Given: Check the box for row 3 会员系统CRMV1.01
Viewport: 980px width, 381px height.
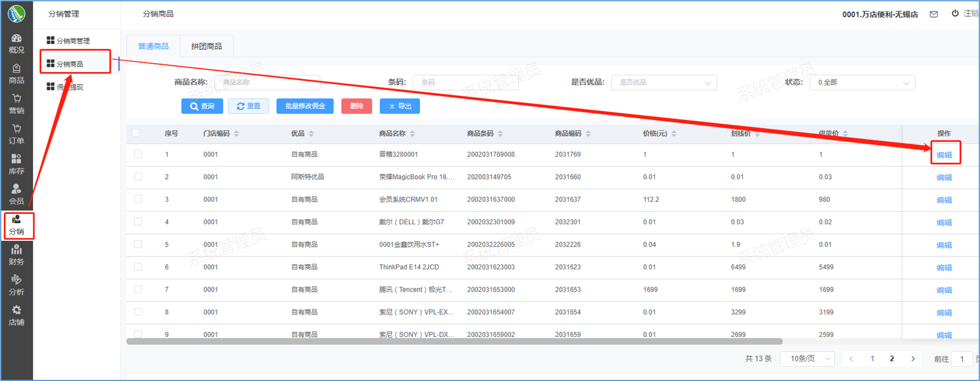Looking at the screenshot, I should tap(138, 200).
